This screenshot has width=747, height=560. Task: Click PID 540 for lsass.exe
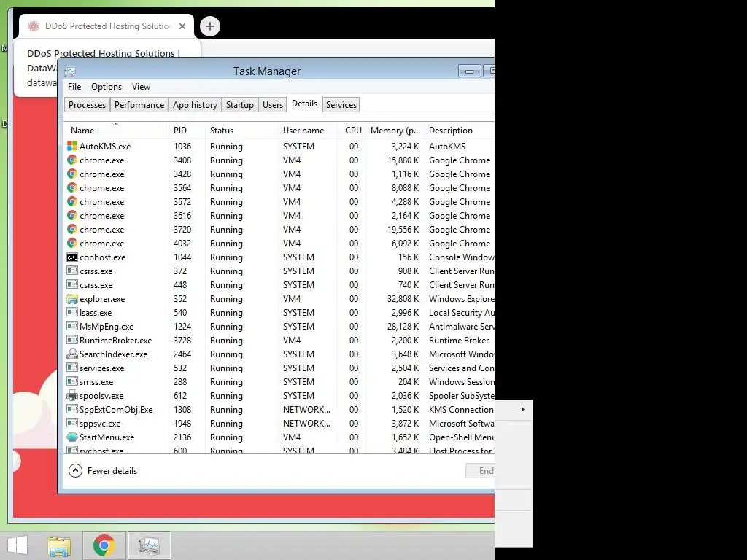[180, 312]
